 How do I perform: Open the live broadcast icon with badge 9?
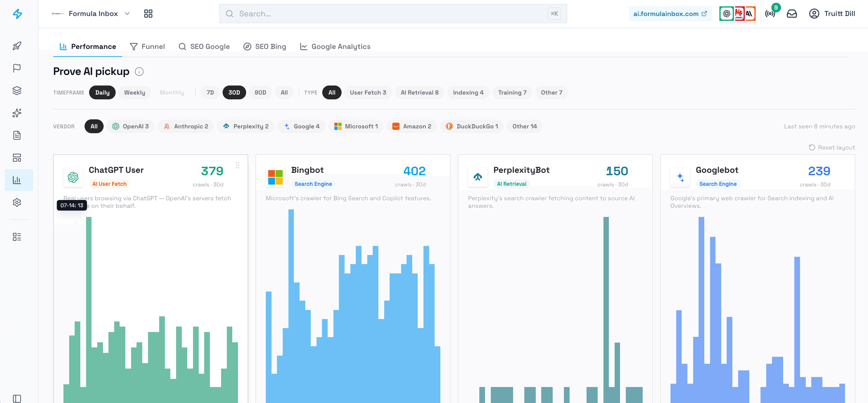pos(770,14)
